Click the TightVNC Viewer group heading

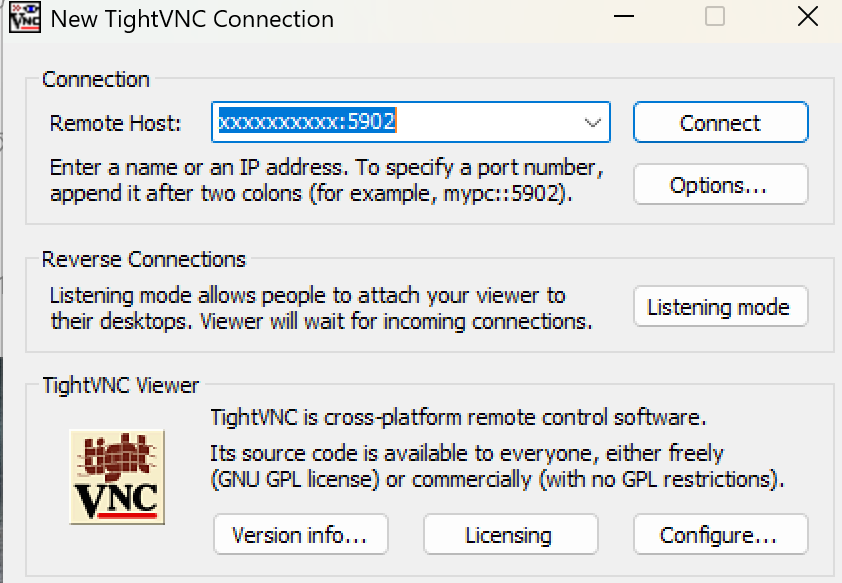[x=120, y=385]
